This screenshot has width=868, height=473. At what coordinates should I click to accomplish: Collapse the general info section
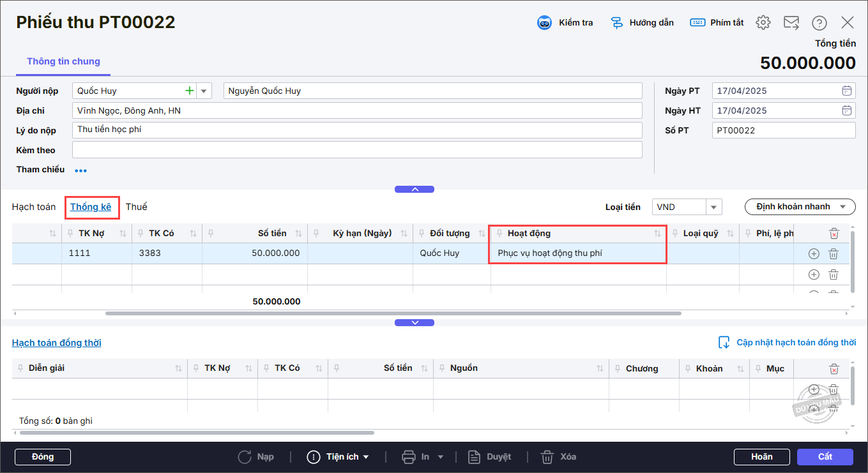[x=415, y=190]
